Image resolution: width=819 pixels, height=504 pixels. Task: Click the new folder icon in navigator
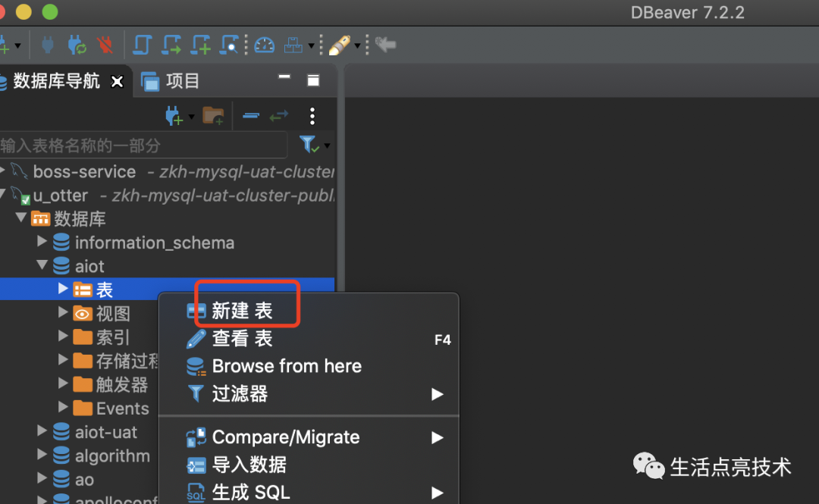(213, 116)
